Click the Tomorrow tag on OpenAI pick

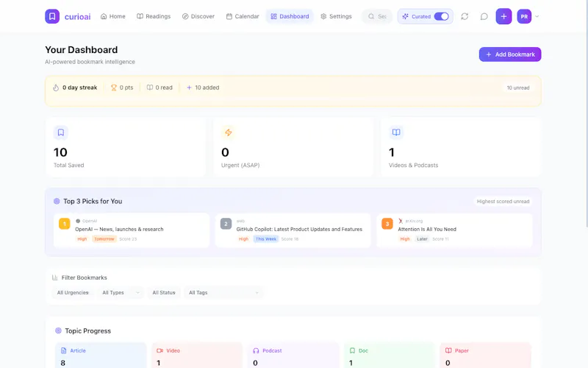pos(104,239)
